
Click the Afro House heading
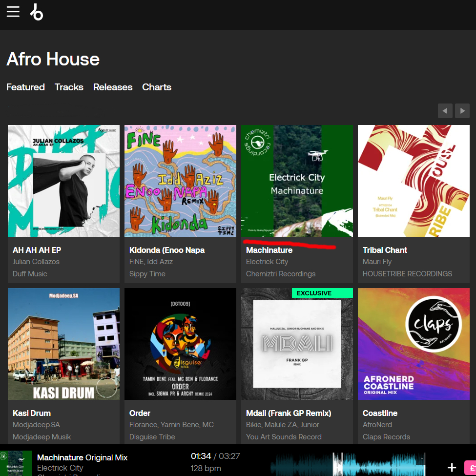53,59
